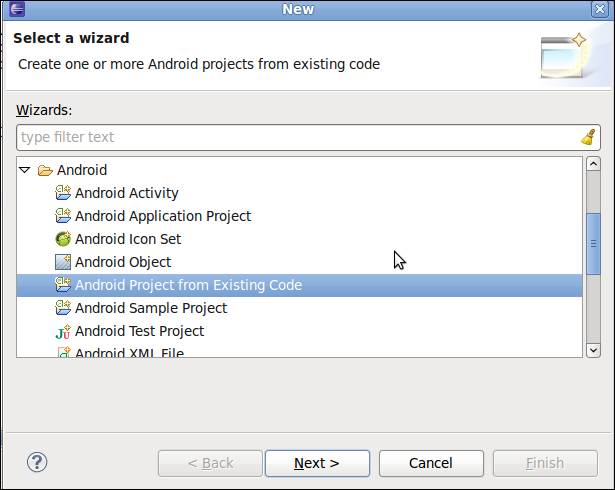Click the Android folder icon
The height and width of the screenshot is (490, 615).
[x=45, y=170]
